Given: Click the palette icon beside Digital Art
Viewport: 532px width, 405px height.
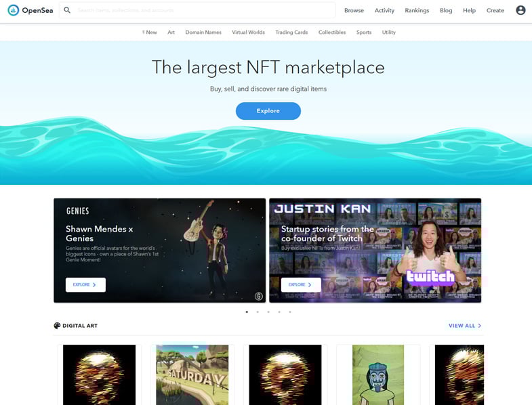Looking at the screenshot, I should click(57, 326).
